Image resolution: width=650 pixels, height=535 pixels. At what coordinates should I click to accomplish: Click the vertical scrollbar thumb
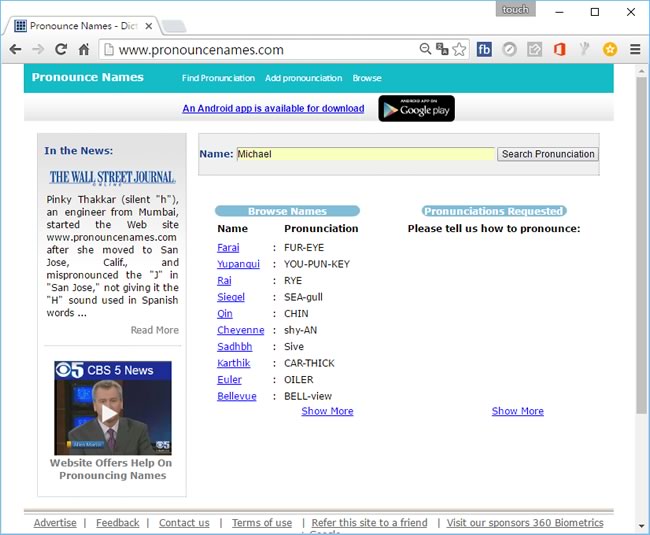point(641,245)
